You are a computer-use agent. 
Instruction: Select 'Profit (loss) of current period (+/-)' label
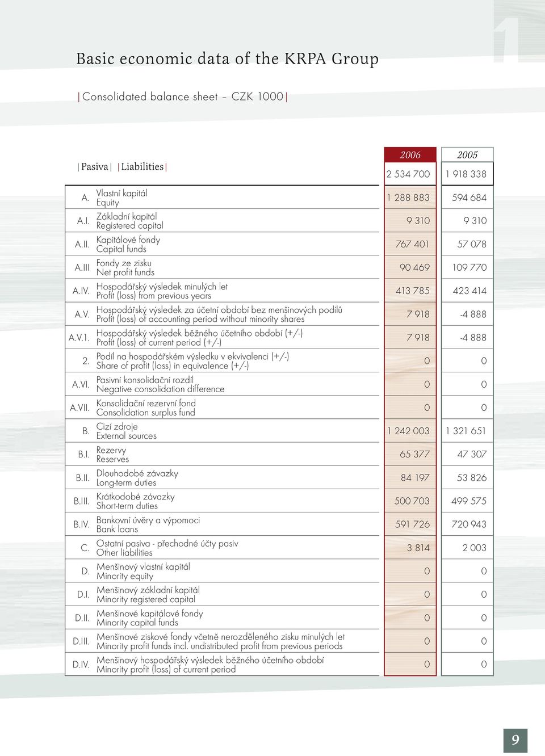(x=158, y=342)
